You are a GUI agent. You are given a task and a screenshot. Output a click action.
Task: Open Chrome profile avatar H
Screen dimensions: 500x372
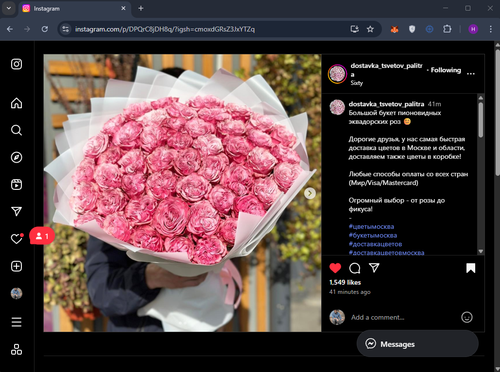473,29
